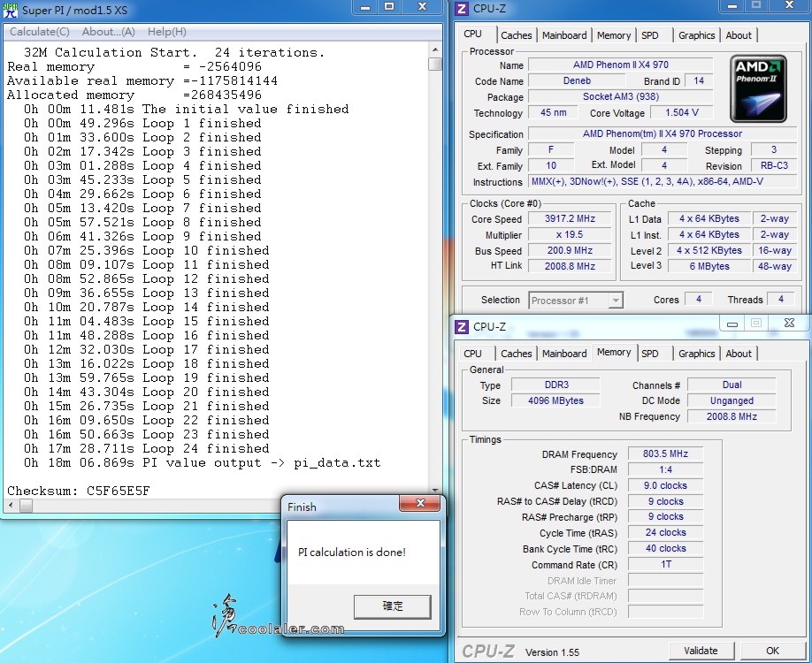Image resolution: width=812 pixels, height=663 pixels.
Task: Open the Help(H) menu in Super PI
Action: [167, 32]
